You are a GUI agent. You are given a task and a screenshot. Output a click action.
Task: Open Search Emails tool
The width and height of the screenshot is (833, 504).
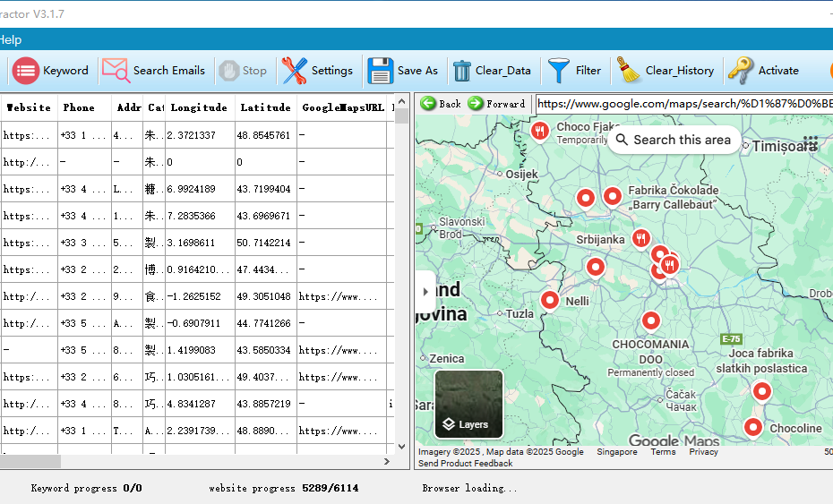116,71
